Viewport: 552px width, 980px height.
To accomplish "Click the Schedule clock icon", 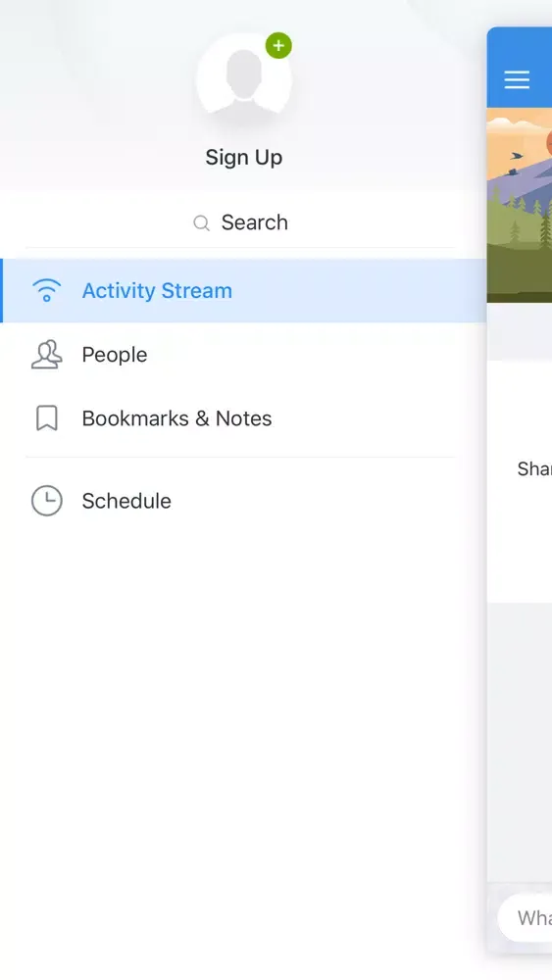I will click(47, 501).
